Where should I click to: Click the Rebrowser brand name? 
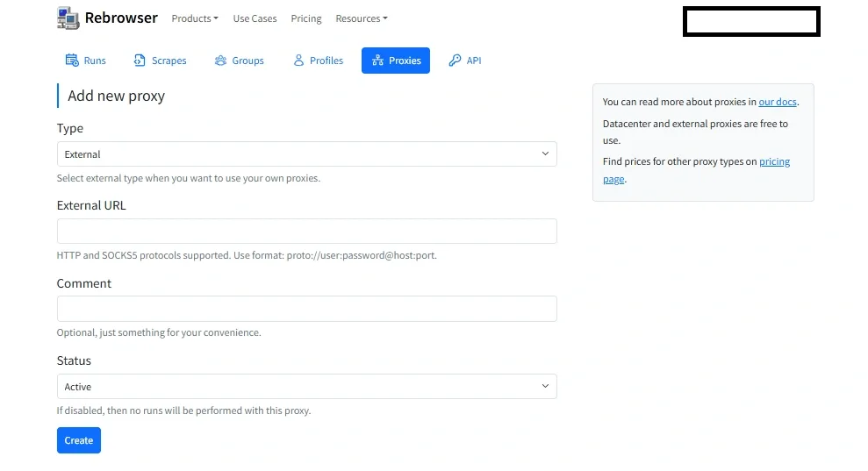point(121,18)
